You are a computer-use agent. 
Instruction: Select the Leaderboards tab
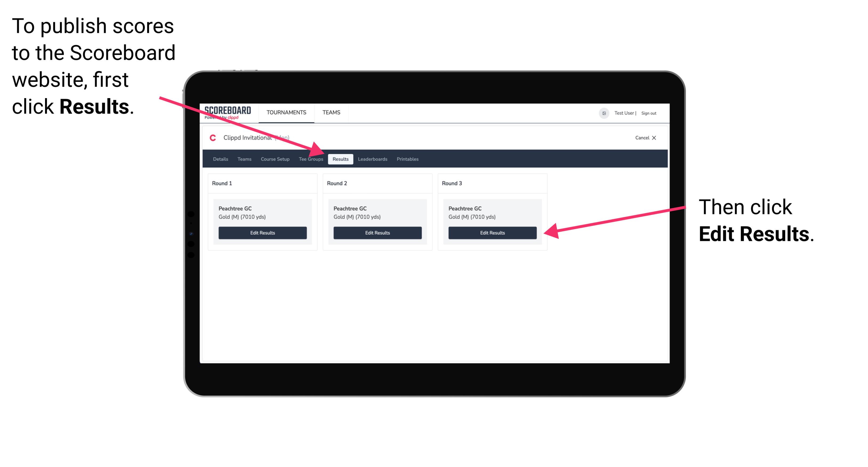[x=373, y=159]
